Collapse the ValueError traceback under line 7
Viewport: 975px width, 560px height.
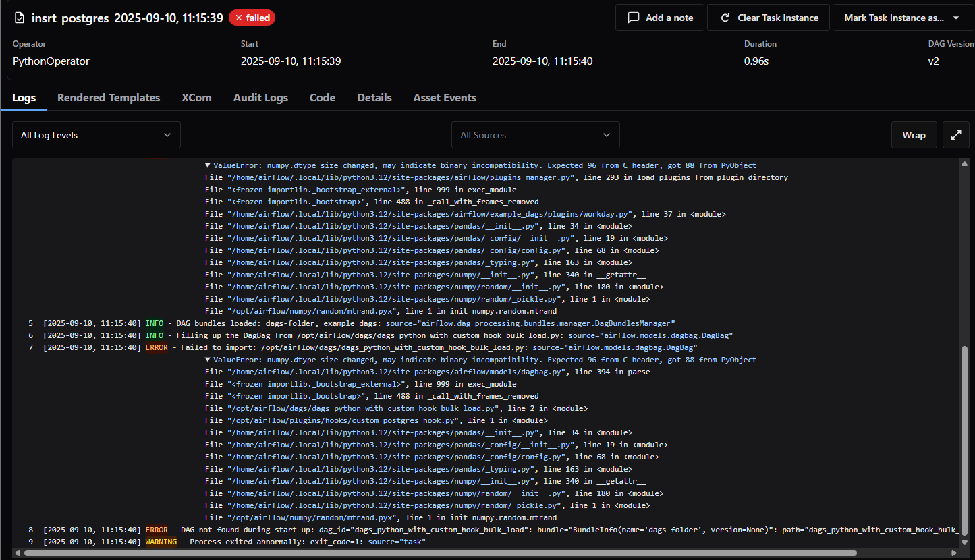point(208,360)
